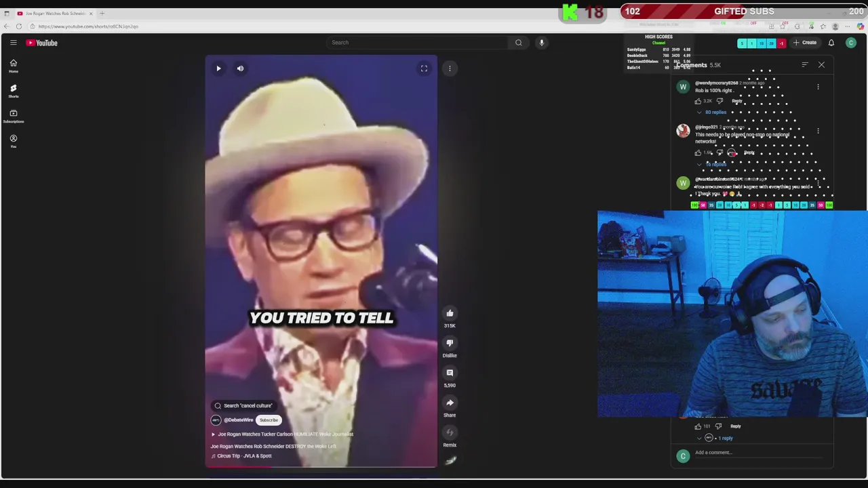The height and width of the screenshot is (488, 868).
Task: Click the youtube.com URL in address bar
Action: point(88,26)
